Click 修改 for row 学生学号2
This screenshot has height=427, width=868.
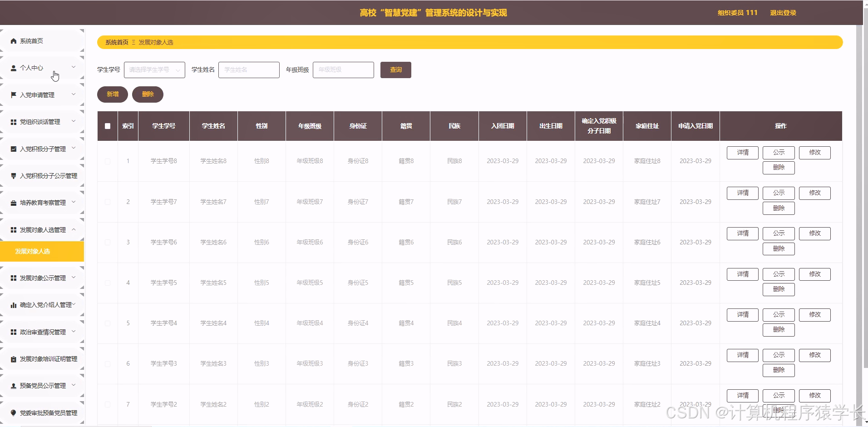(815, 396)
